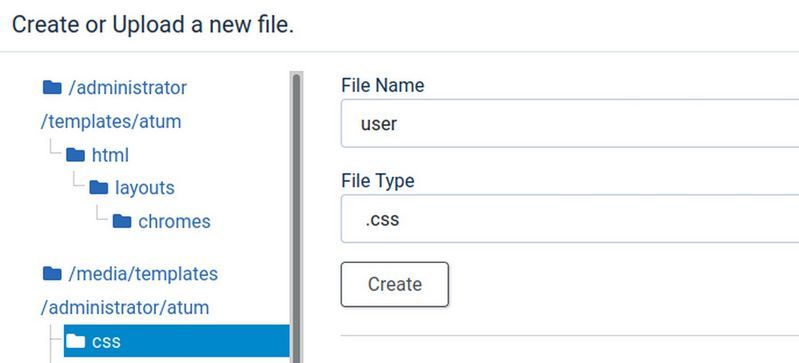Choose the chromes folder label
Screen dimensions: 799x363
tap(174, 221)
